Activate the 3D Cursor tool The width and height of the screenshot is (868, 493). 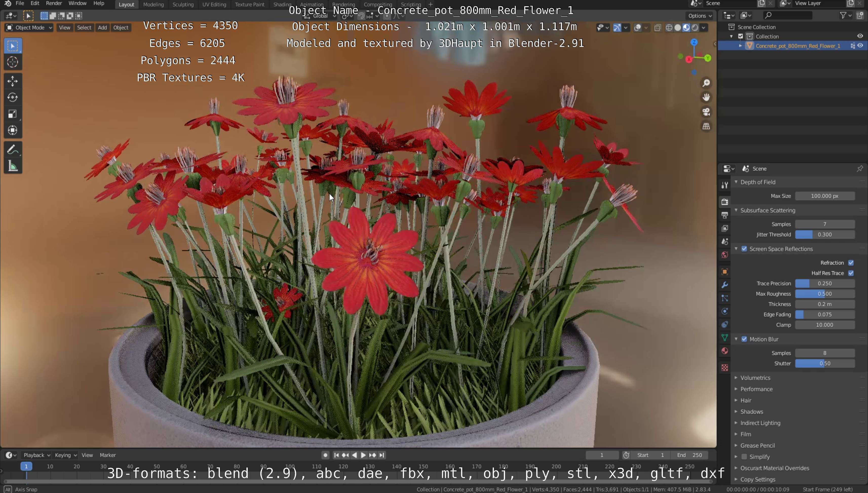12,62
